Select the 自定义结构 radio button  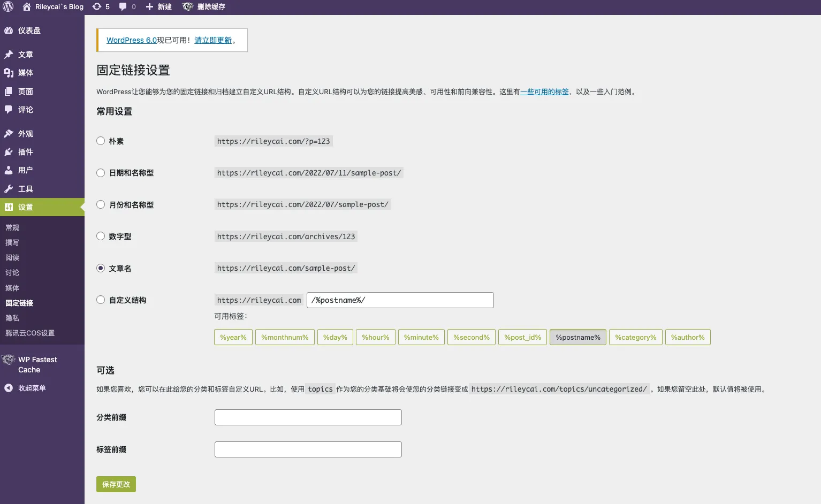pyautogui.click(x=101, y=300)
